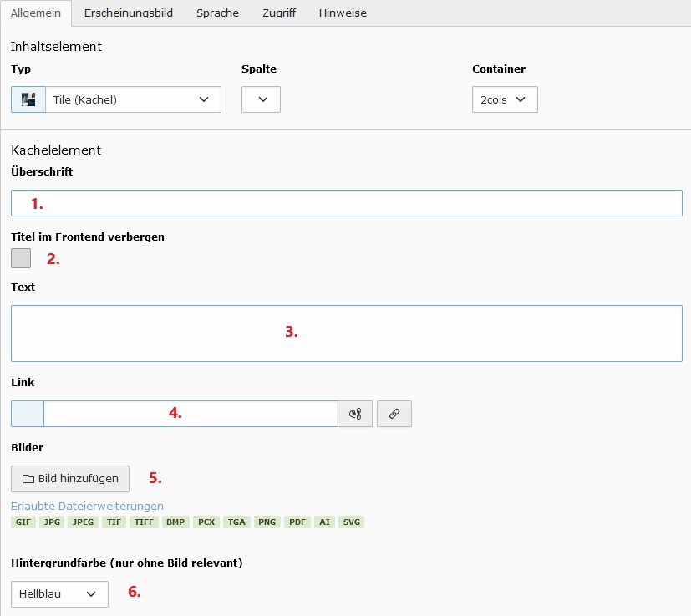This screenshot has width=691, height=616.
Task: Click the PDF file extension tag
Action: coord(297,522)
